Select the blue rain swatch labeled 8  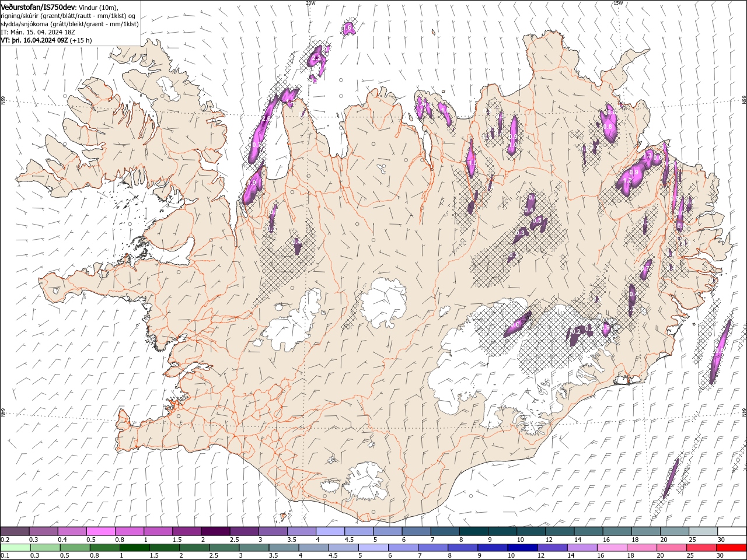pyautogui.click(x=462, y=548)
